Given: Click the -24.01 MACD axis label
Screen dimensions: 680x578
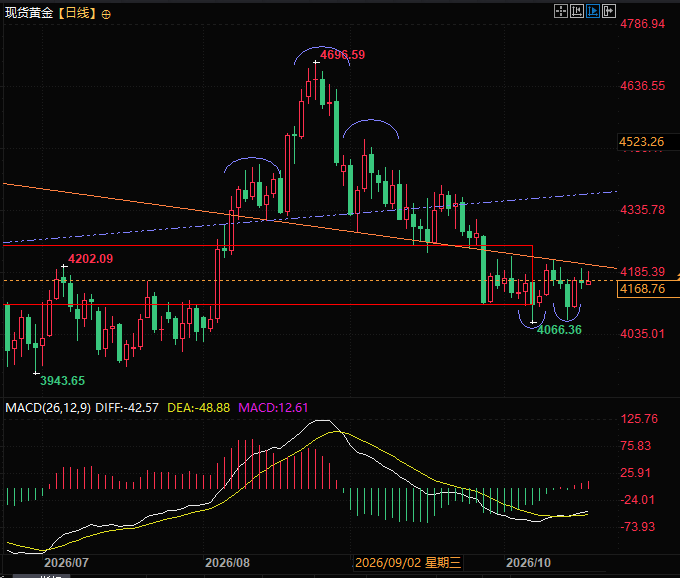Looking at the screenshot, I should click(638, 500).
